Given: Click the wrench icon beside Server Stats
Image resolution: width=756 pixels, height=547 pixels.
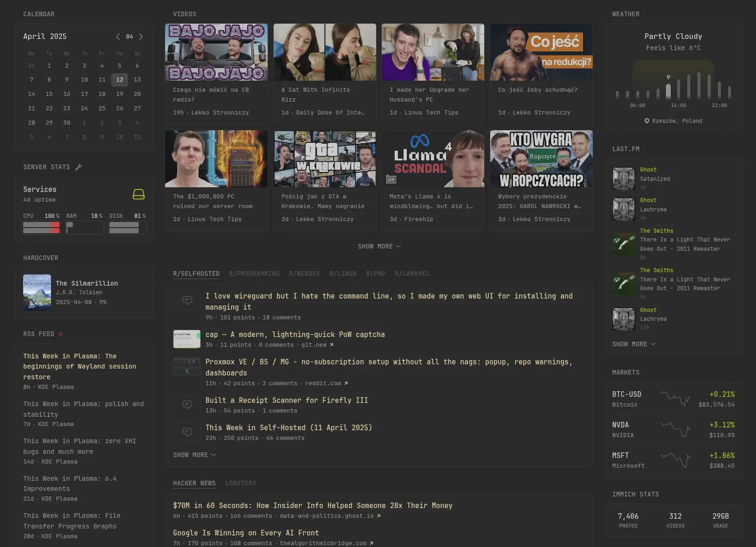Looking at the screenshot, I should 78,167.
